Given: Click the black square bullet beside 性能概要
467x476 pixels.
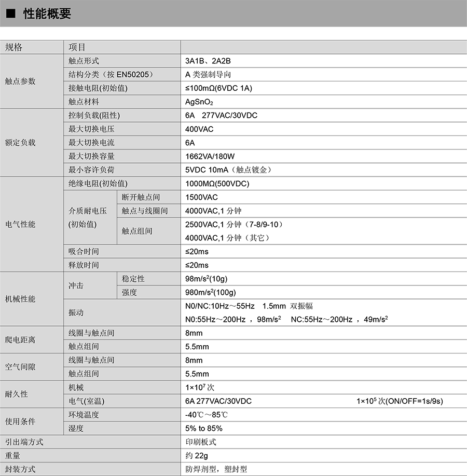Looking at the screenshot, I should [x=10, y=15].
